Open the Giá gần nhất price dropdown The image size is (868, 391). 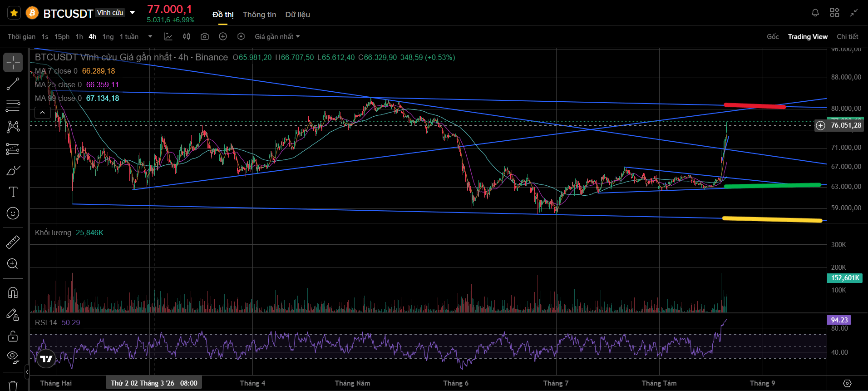click(x=277, y=37)
